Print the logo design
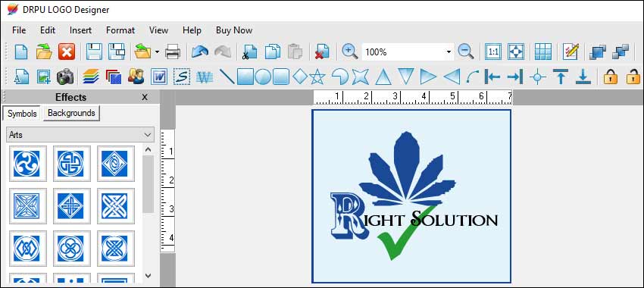 tap(173, 52)
